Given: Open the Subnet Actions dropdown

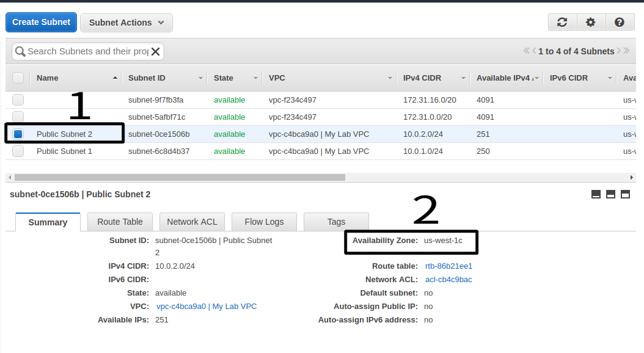Looking at the screenshot, I should (x=126, y=23).
